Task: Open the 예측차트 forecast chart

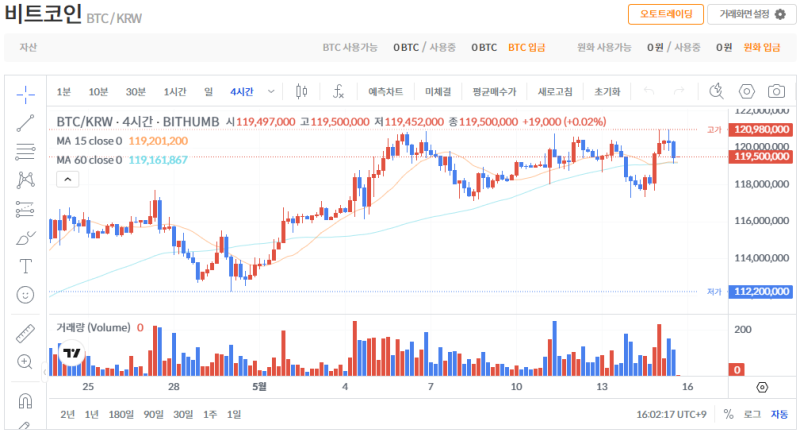Action: click(386, 92)
